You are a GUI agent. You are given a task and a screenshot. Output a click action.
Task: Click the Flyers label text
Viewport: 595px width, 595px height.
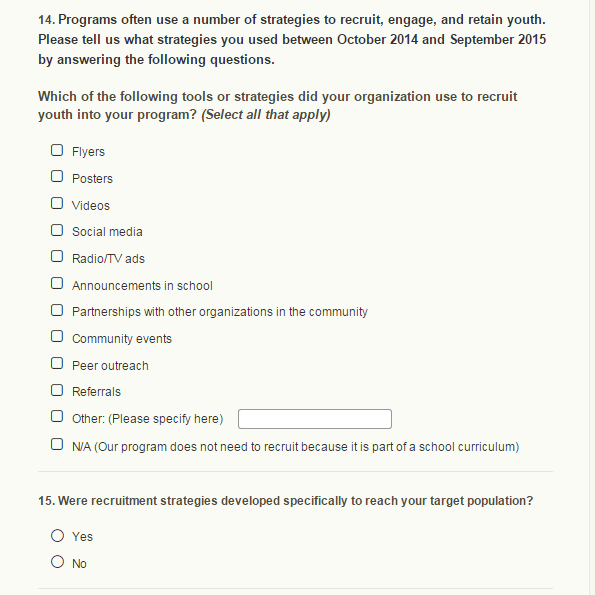(88, 152)
